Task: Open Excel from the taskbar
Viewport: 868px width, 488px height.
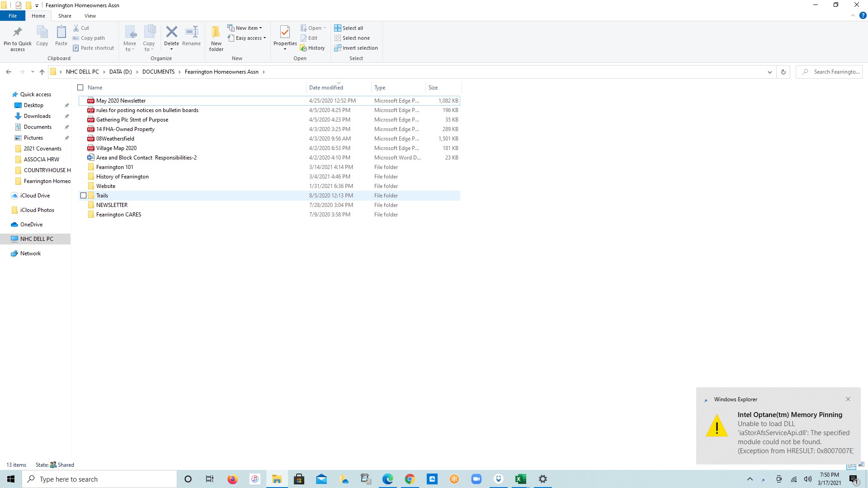Action: 520,479
